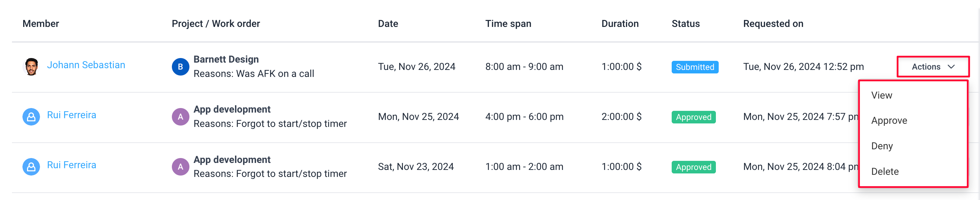The image size is (980, 200).
Task: Select Deny from the actions menu
Action: pyautogui.click(x=881, y=146)
